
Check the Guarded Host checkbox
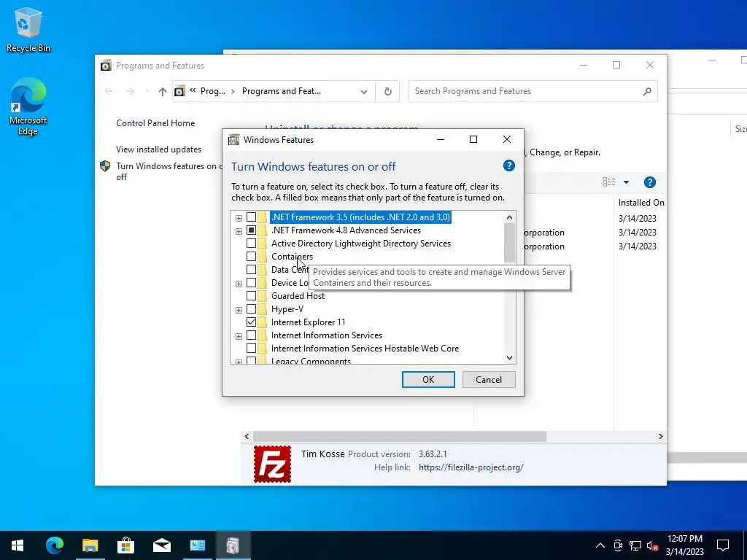[x=251, y=296]
